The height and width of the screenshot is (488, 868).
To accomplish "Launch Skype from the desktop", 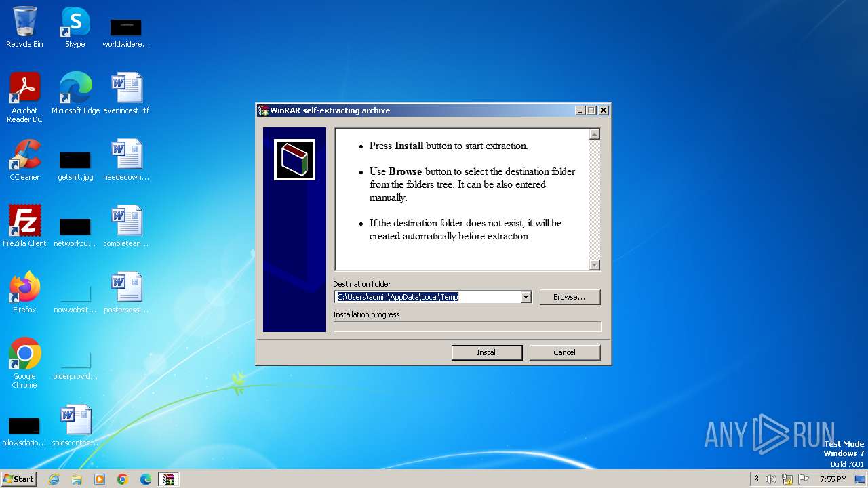I will [x=75, y=27].
